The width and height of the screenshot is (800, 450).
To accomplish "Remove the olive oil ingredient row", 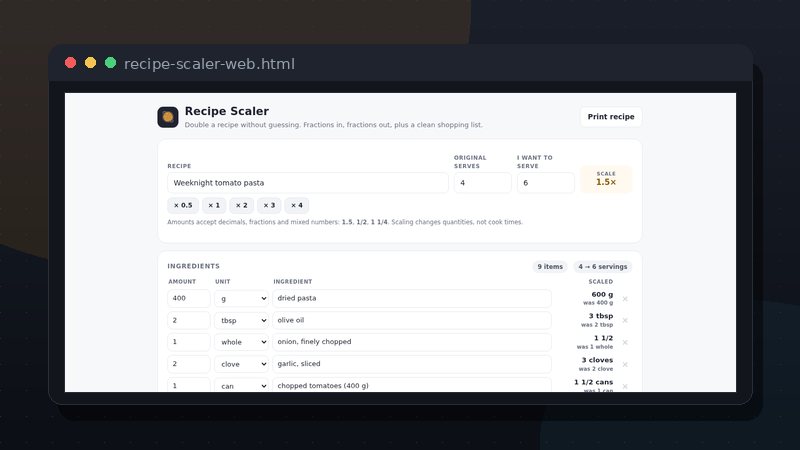I will tap(625, 320).
